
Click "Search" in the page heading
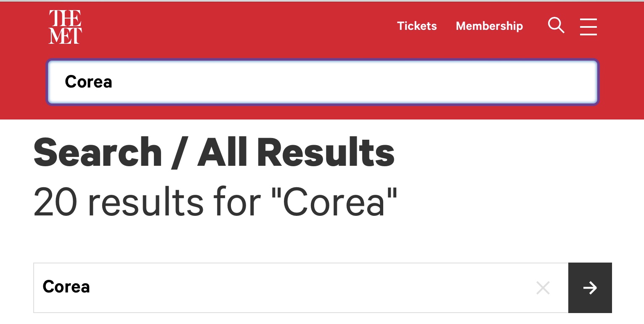[98, 153]
